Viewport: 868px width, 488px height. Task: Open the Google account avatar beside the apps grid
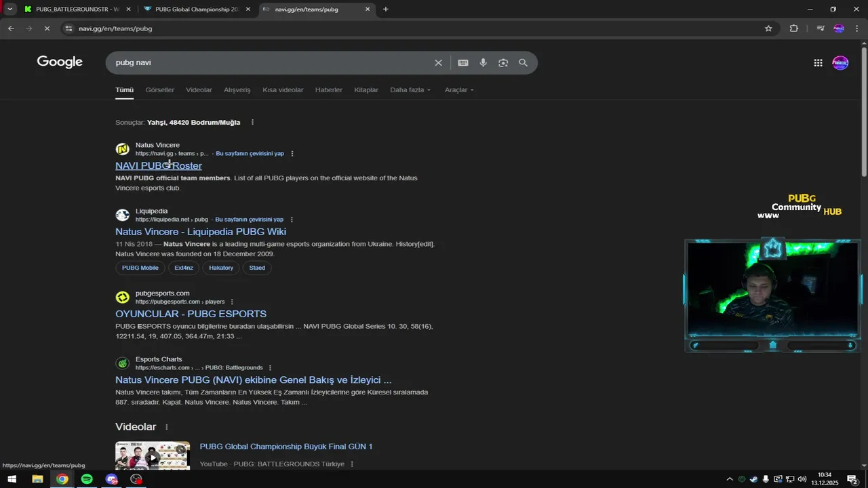point(840,63)
